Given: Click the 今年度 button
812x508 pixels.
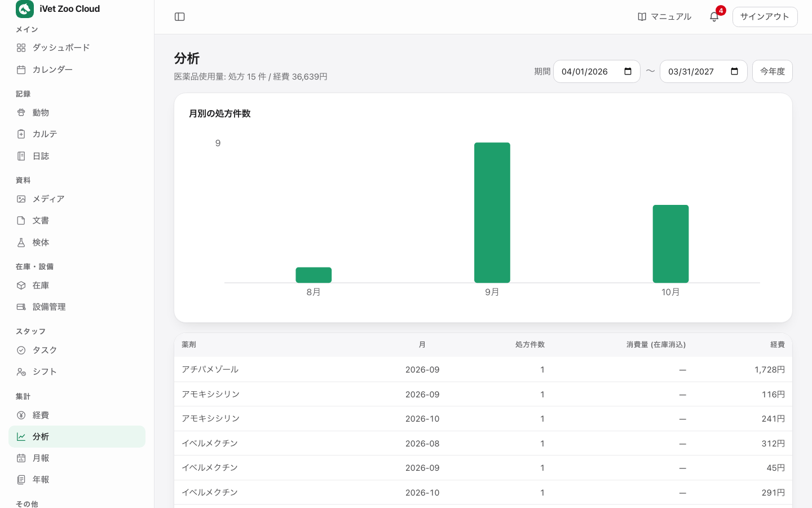Looking at the screenshot, I should 773,72.
